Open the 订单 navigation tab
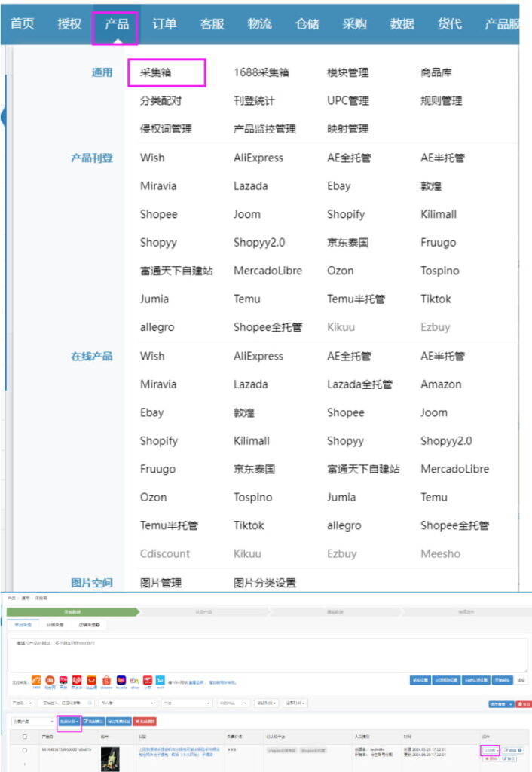 click(164, 23)
